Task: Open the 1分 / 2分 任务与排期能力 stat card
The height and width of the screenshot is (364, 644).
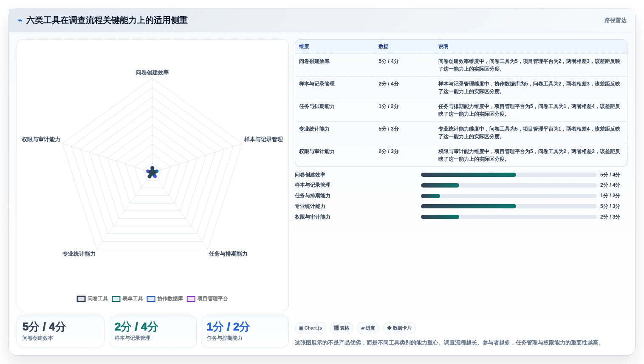Action: (x=245, y=331)
